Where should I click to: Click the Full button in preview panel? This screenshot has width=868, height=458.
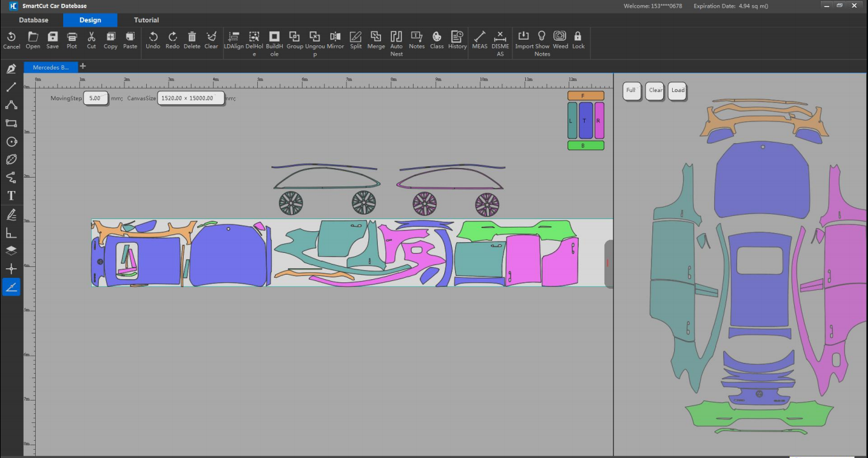[631, 90]
